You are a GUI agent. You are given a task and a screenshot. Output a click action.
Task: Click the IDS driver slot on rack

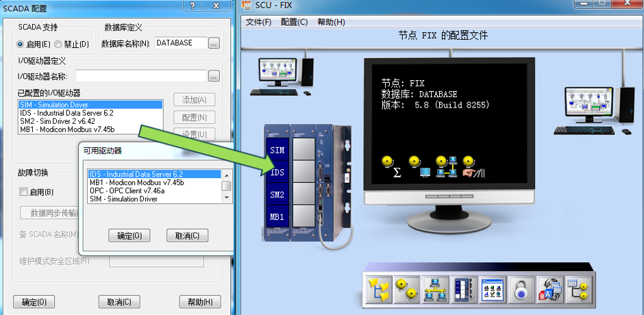[x=277, y=173]
